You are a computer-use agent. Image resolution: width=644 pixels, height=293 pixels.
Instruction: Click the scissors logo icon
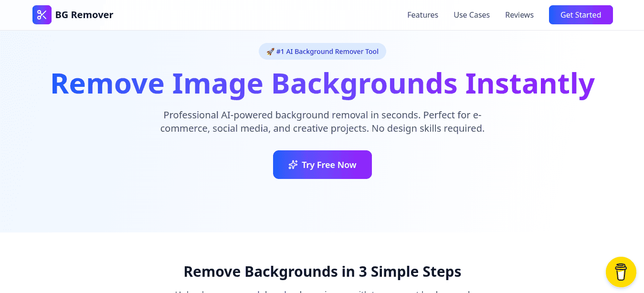click(x=42, y=15)
